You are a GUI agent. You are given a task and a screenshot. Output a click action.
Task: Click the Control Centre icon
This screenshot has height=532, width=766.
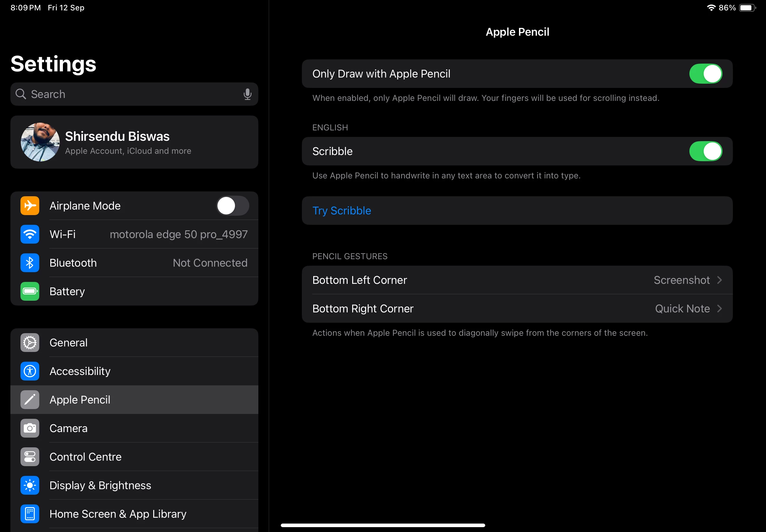point(30,457)
